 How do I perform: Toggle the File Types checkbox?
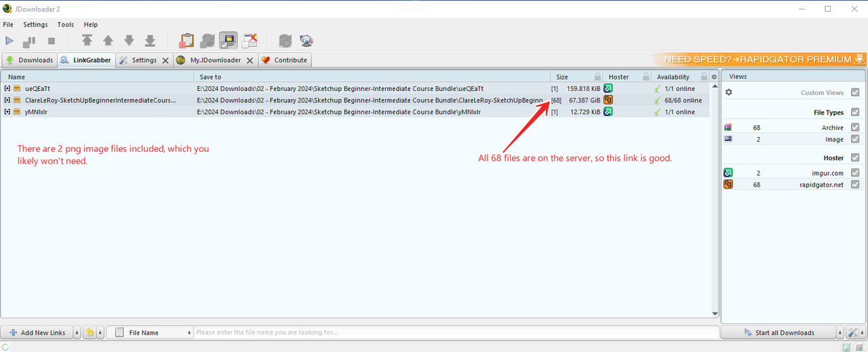click(x=855, y=113)
